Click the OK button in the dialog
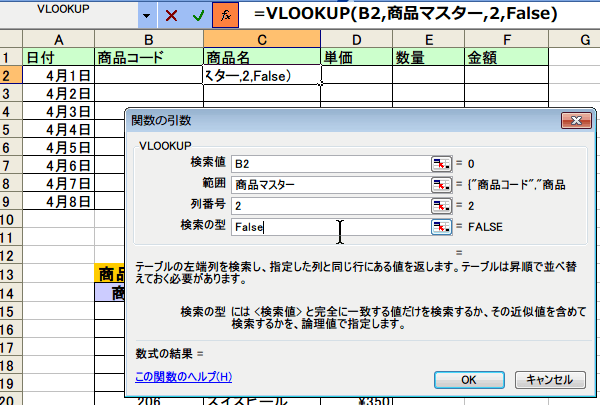Image resolution: width=600 pixels, height=405 pixels. (469, 380)
